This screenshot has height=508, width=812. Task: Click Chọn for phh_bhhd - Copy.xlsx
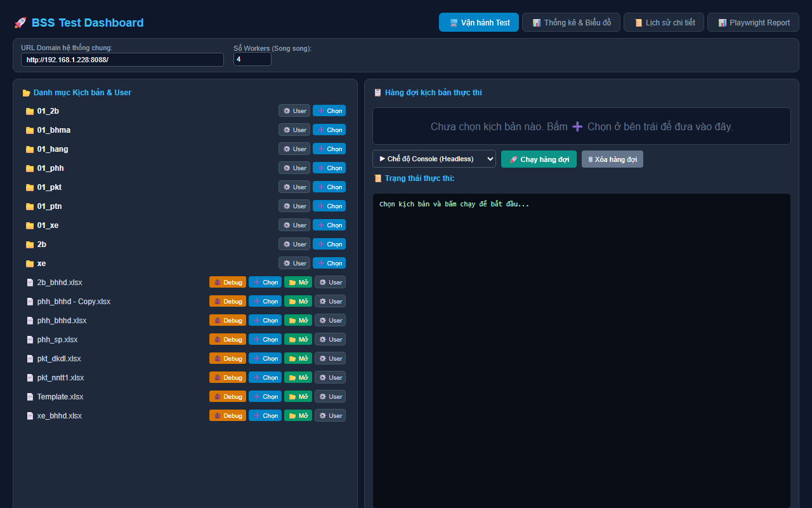coord(265,301)
